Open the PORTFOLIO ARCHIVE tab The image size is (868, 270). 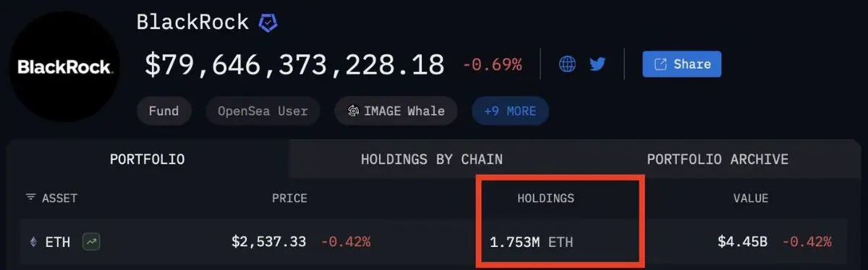tap(718, 159)
